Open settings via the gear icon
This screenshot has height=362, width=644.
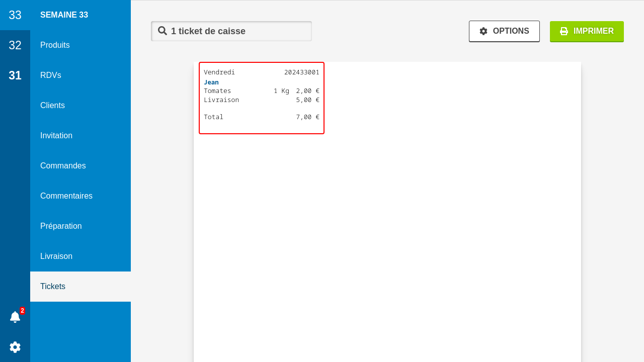pyautogui.click(x=15, y=347)
